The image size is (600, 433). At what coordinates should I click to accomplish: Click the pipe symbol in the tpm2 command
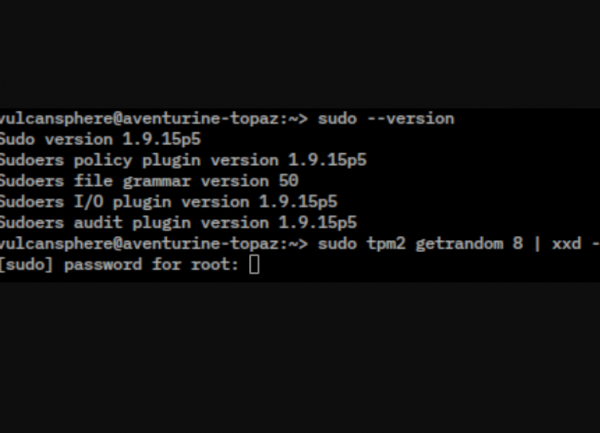point(537,244)
